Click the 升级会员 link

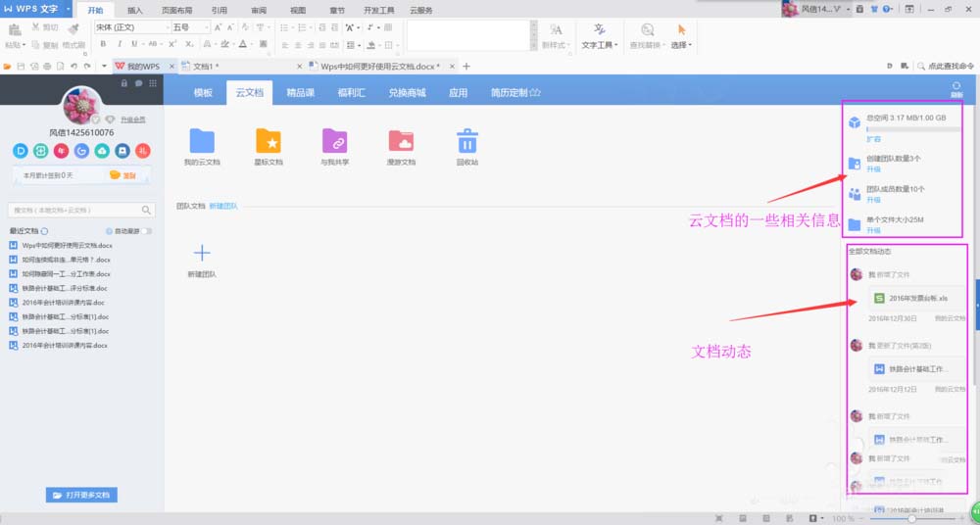click(132, 119)
